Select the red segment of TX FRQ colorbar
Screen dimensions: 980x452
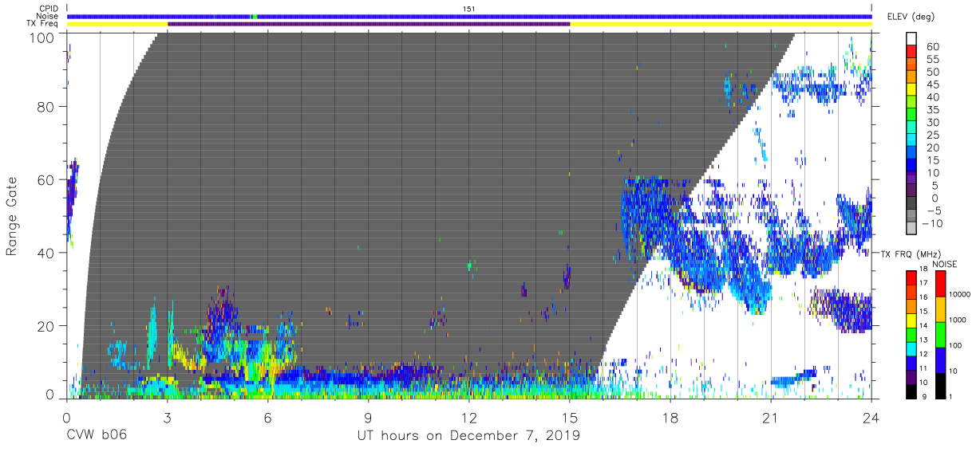tap(911, 278)
